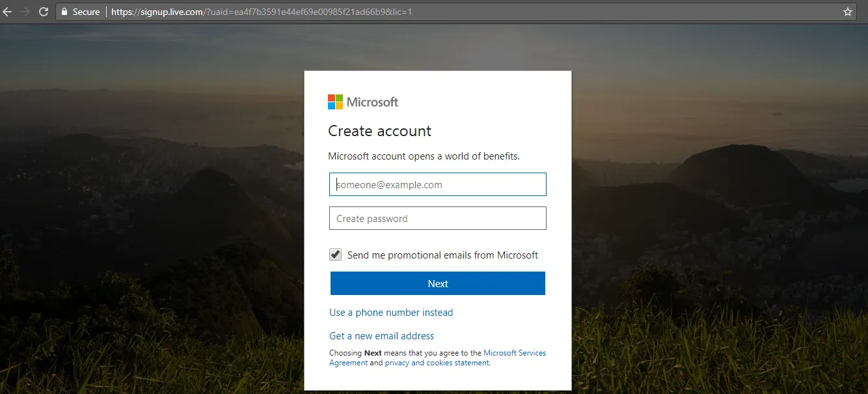This screenshot has width=868, height=394.
Task: Open the privacy and cookies statement
Action: pos(437,363)
